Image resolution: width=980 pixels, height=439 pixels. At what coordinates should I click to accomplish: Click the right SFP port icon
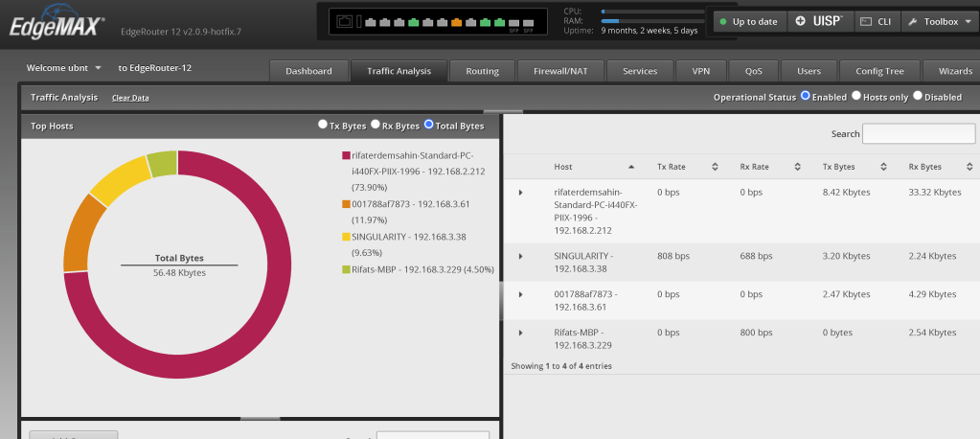[x=528, y=24]
